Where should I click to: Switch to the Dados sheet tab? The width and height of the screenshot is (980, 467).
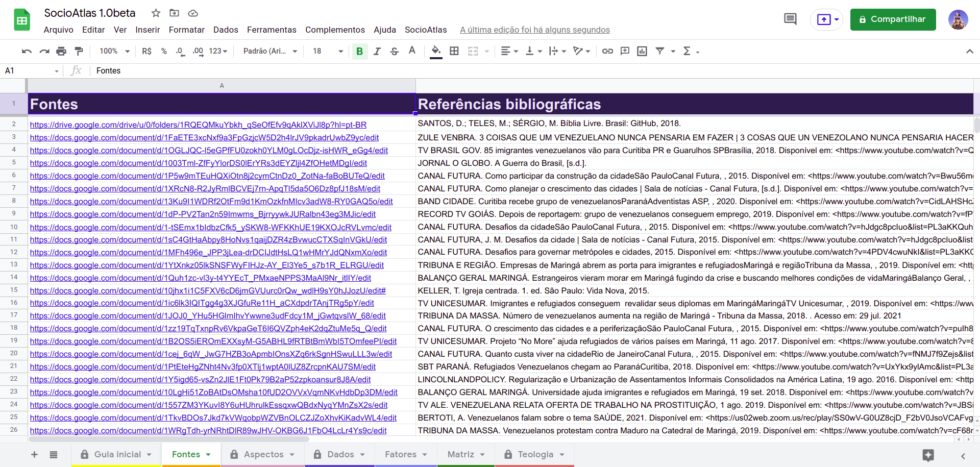(340, 454)
